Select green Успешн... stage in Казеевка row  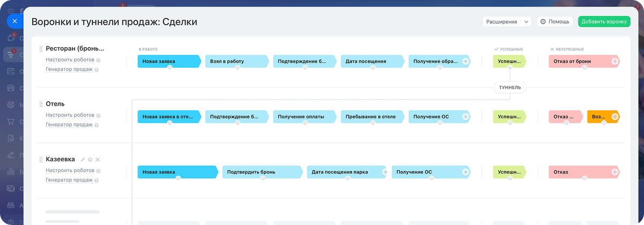510,172
